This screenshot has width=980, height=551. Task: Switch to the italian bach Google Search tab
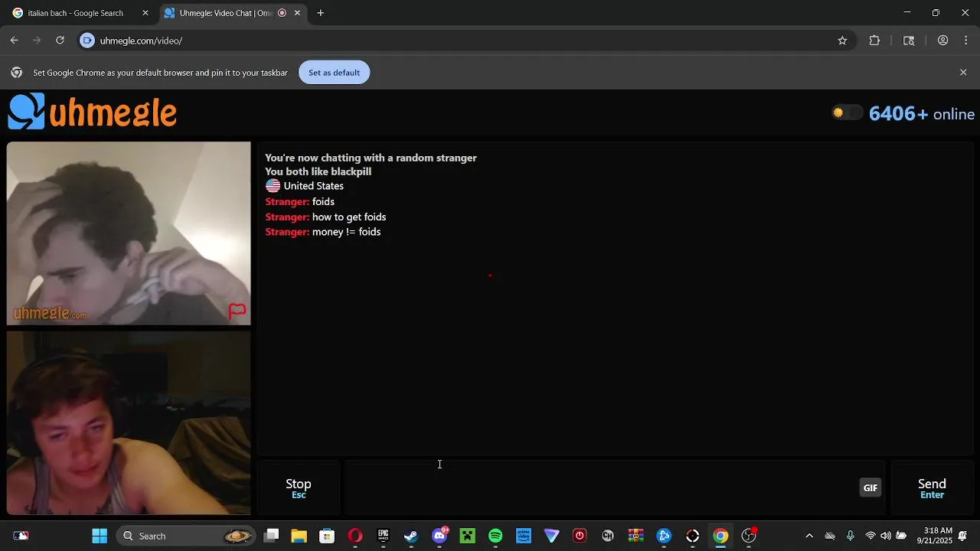click(75, 13)
